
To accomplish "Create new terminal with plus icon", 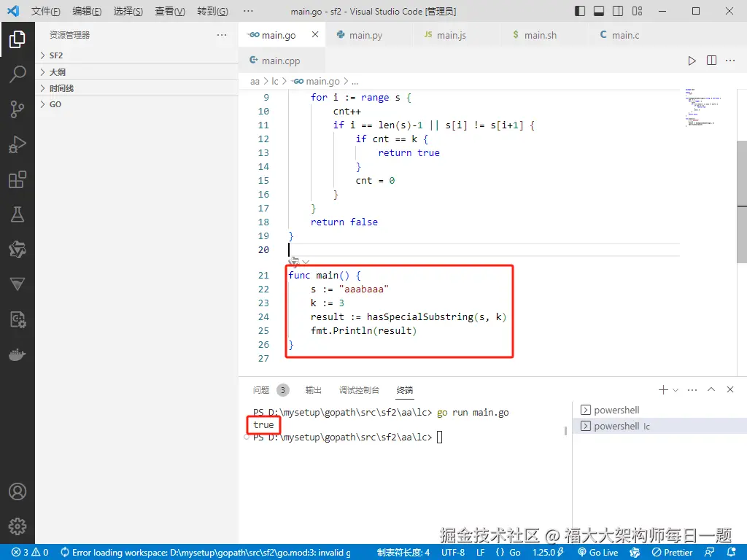I will pyautogui.click(x=663, y=390).
